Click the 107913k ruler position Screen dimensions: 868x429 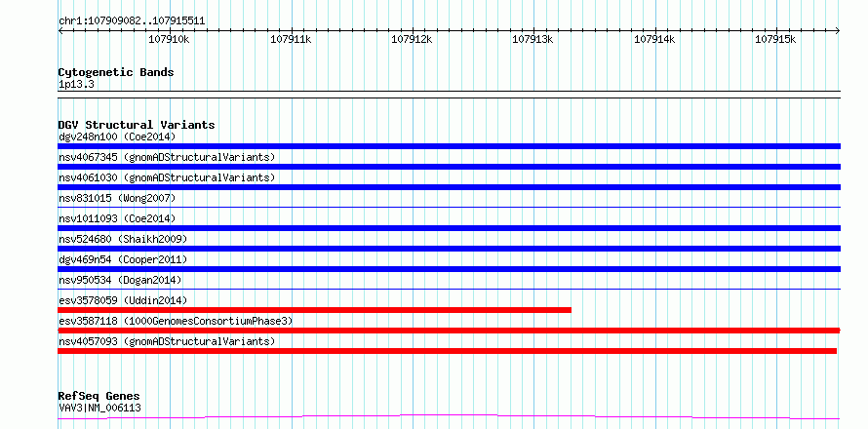(533, 39)
